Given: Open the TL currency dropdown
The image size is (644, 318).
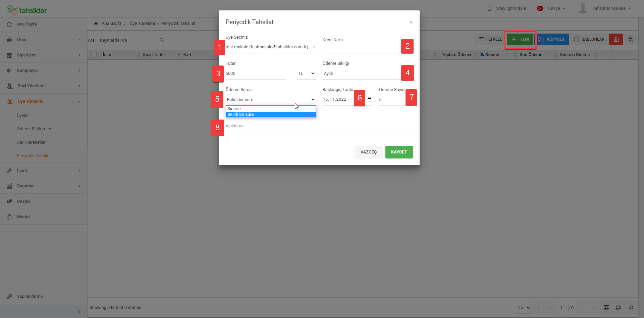Looking at the screenshot, I should 306,74.
